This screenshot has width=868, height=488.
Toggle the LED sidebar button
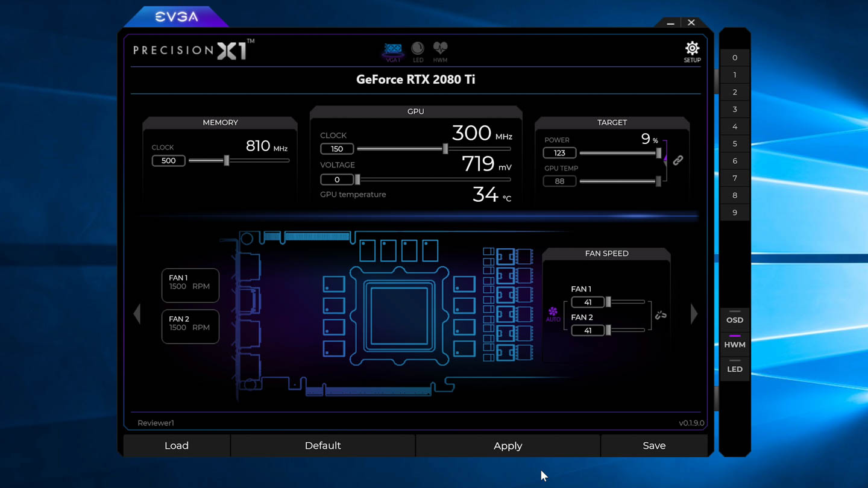click(735, 369)
